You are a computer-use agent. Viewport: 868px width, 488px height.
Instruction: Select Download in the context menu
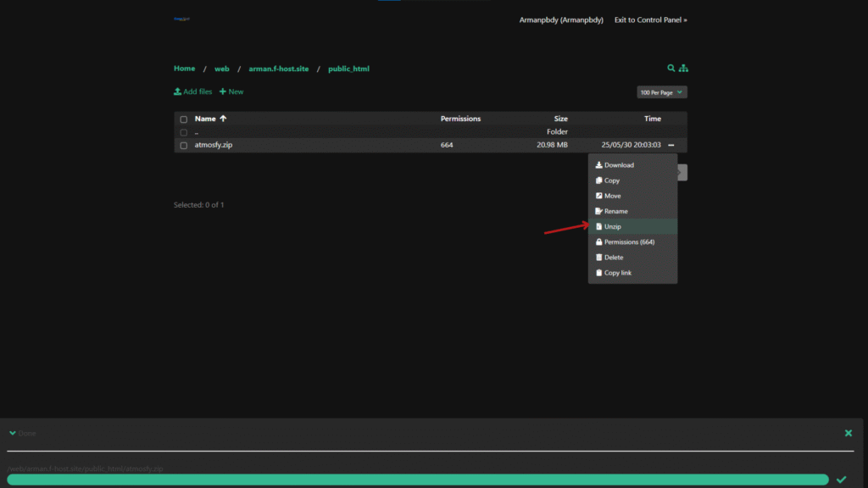pos(619,165)
